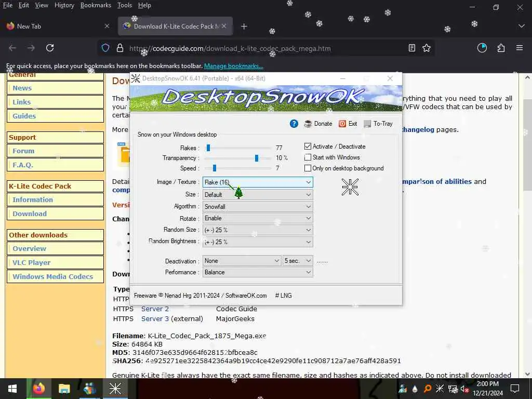Open the Firefox extensions puzzle icon
The image size is (532, 399).
point(501,48)
